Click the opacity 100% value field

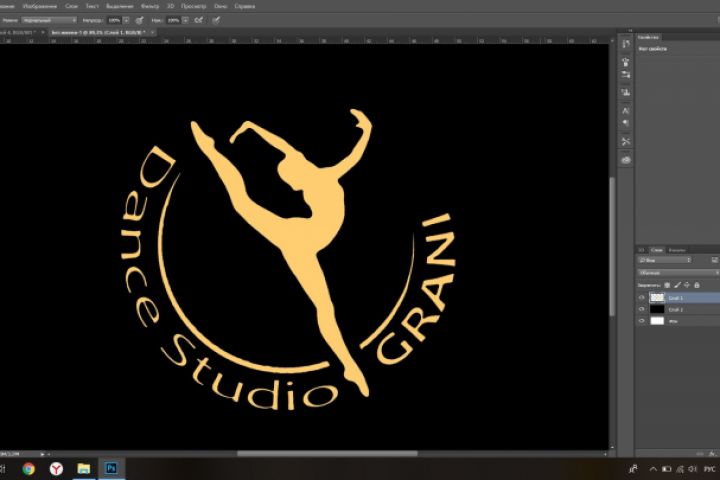[x=114, y=20]
